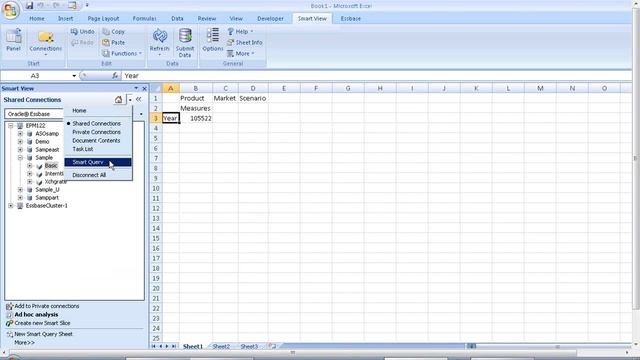Viewport: 640px width, 360px height.
Task: Open the Help menu in General group
Action: click(x=240, y=31)
